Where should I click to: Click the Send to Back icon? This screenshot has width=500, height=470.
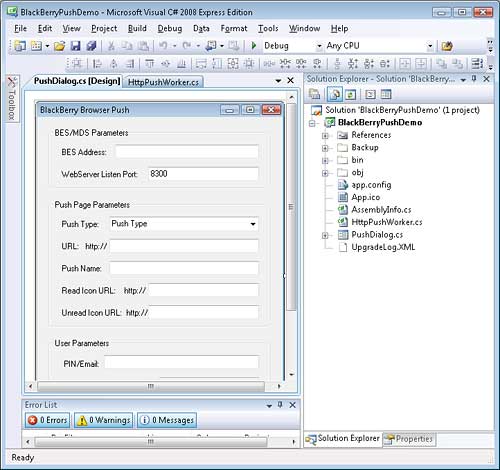(458, 63)
